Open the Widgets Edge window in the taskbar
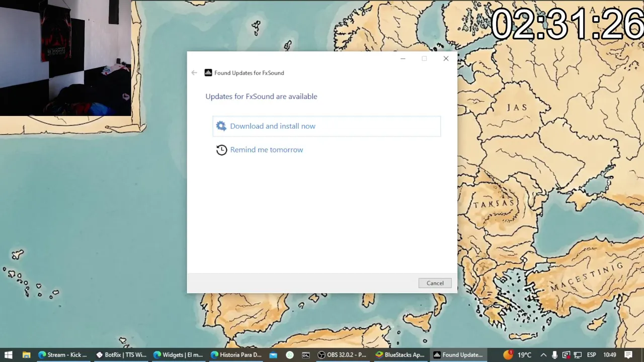The width and height of the screenshot is (644, 362). click(x=178, y=354)
